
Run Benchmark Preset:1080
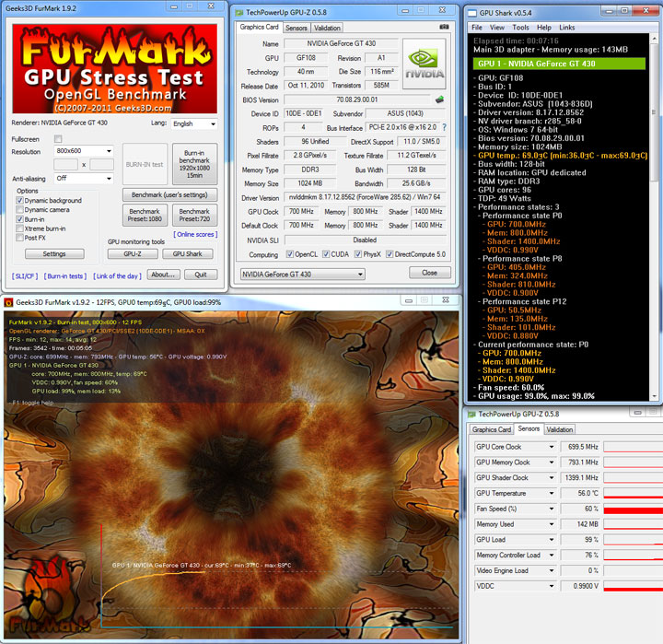145,215
